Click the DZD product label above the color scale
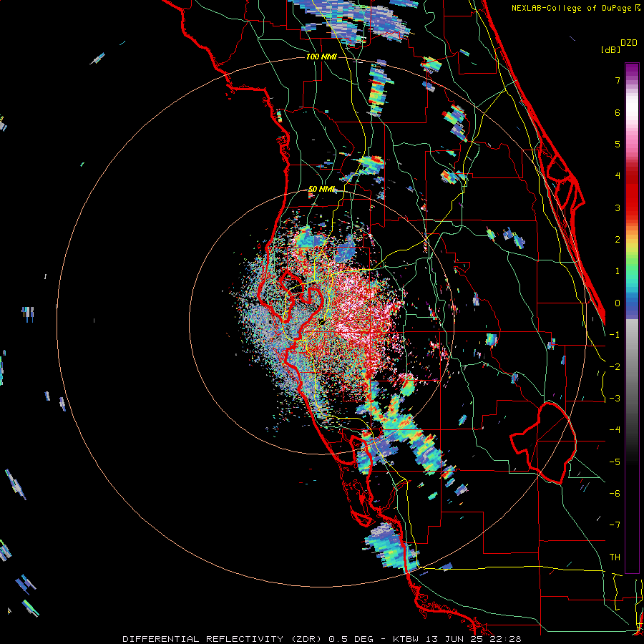 (629, 43)
